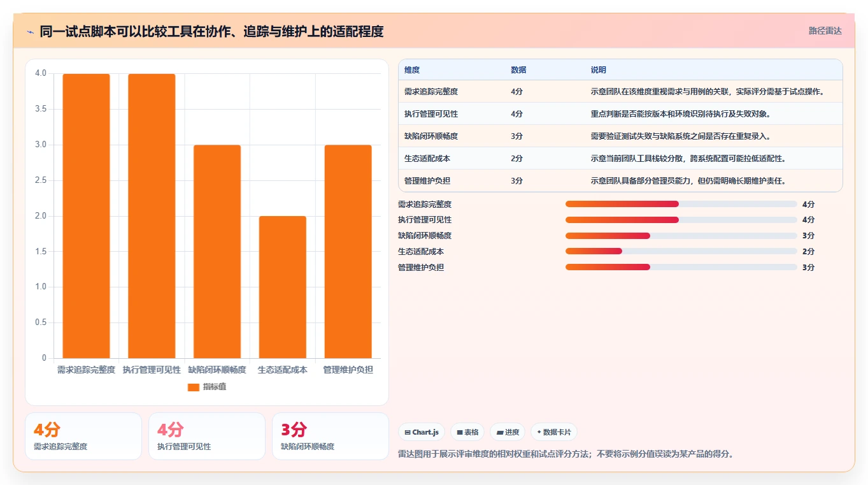Click the 管理维护负担 x-axis label in the chart
Screen dimensions: 868x485
(x=348, y=370)
